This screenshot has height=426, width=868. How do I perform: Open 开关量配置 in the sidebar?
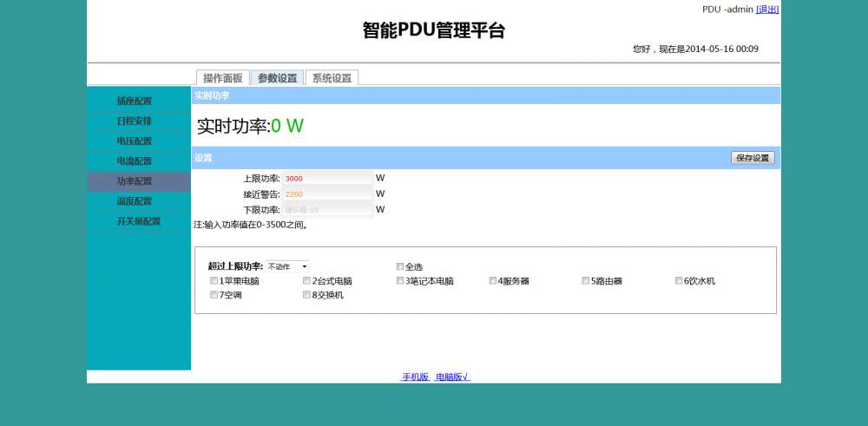[x=138, y=221]
